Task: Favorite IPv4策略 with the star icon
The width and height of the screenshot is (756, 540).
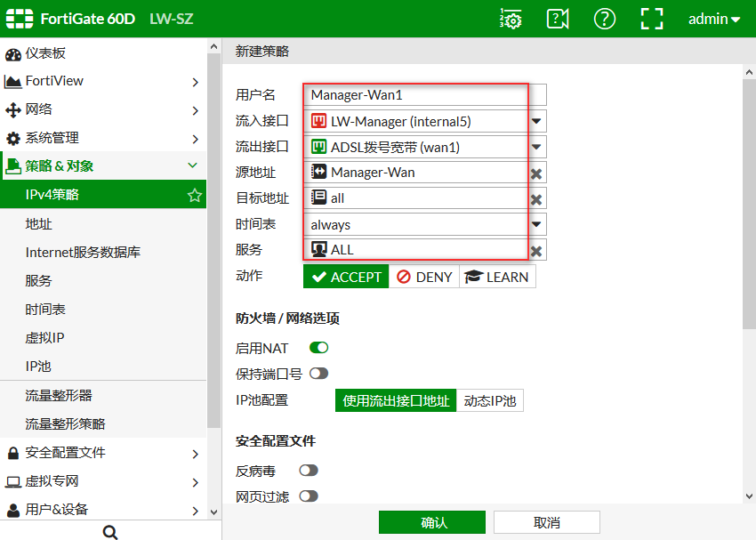Action: (195, 195)
